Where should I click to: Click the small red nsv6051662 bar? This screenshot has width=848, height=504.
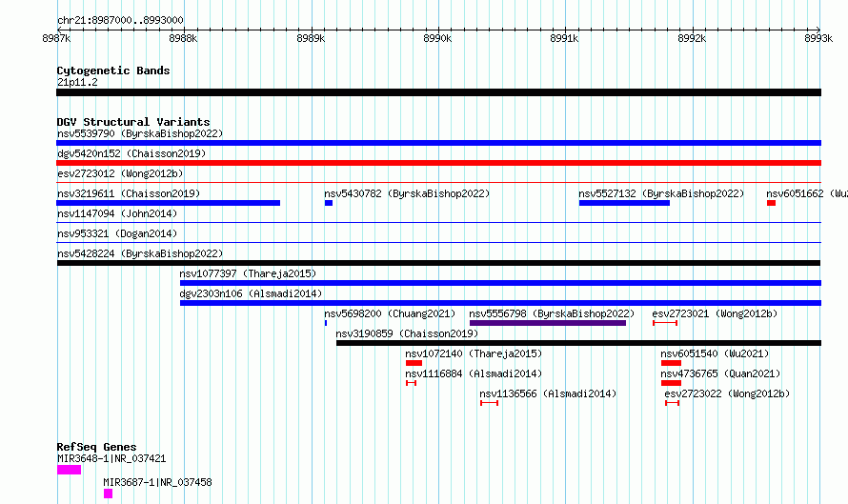point(771,203)
